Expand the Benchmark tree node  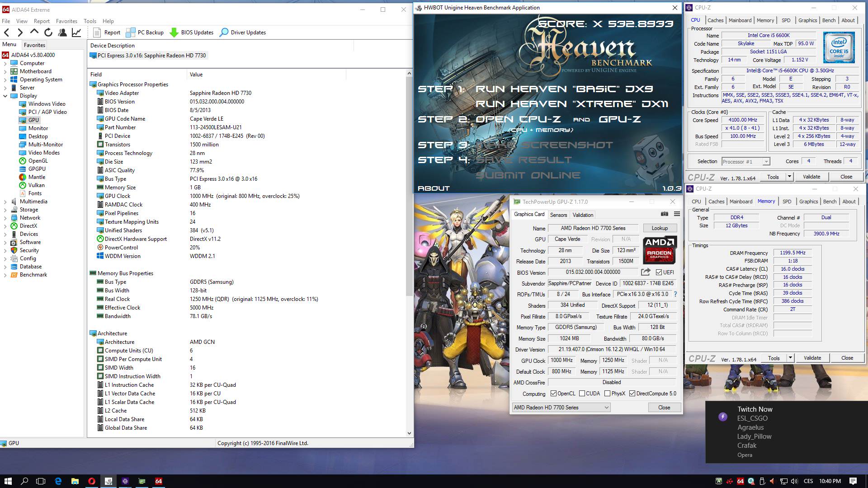[x=5, y=275]
